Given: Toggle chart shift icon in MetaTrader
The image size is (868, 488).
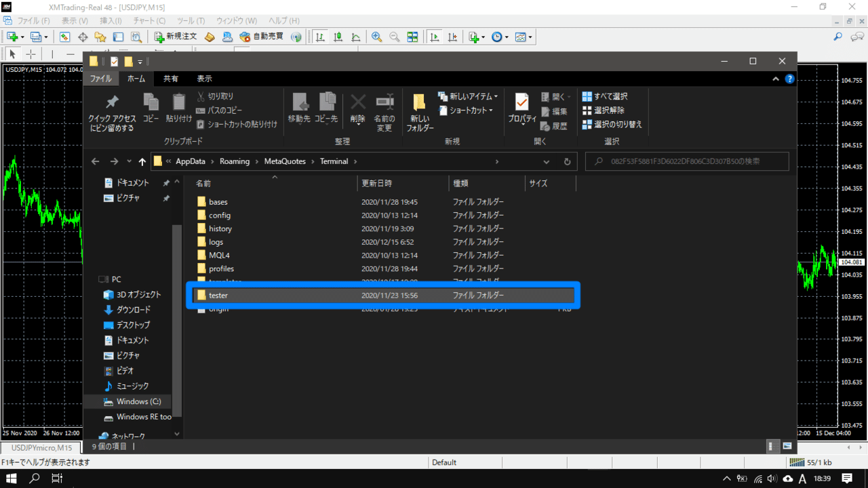Looking at the screenshot, I should (x=452, y=37).
